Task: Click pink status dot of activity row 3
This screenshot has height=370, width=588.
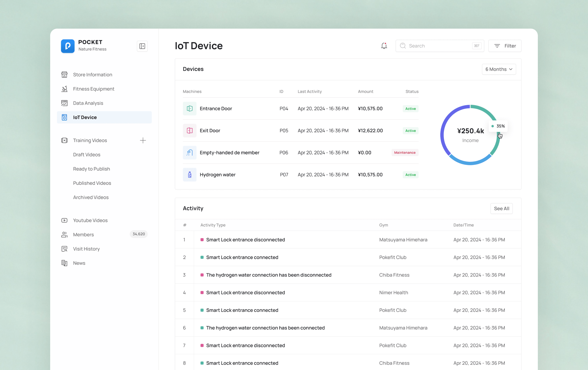Action: coord(202,275)
